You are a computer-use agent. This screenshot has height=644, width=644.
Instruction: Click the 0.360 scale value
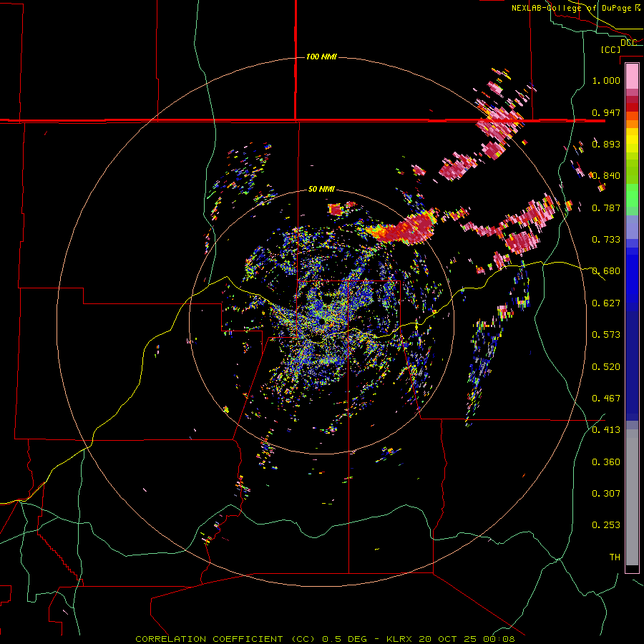[x=606, y=462]
